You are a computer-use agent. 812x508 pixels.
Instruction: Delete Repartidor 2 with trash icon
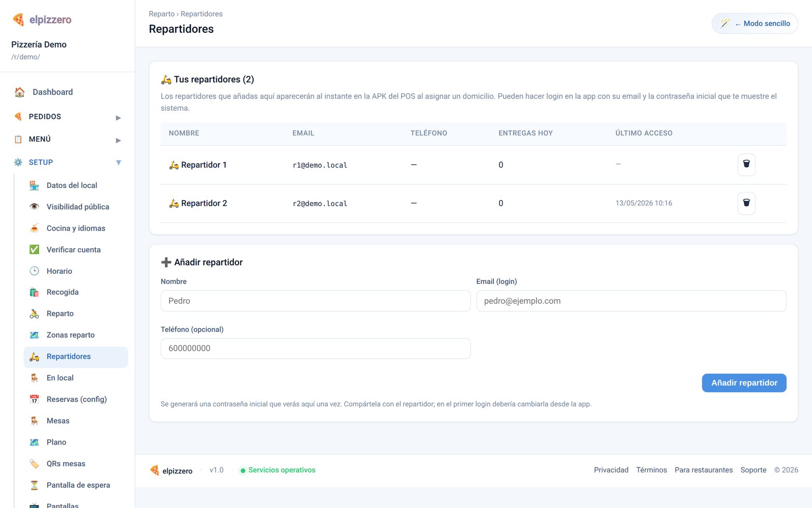tap(746, 203)
